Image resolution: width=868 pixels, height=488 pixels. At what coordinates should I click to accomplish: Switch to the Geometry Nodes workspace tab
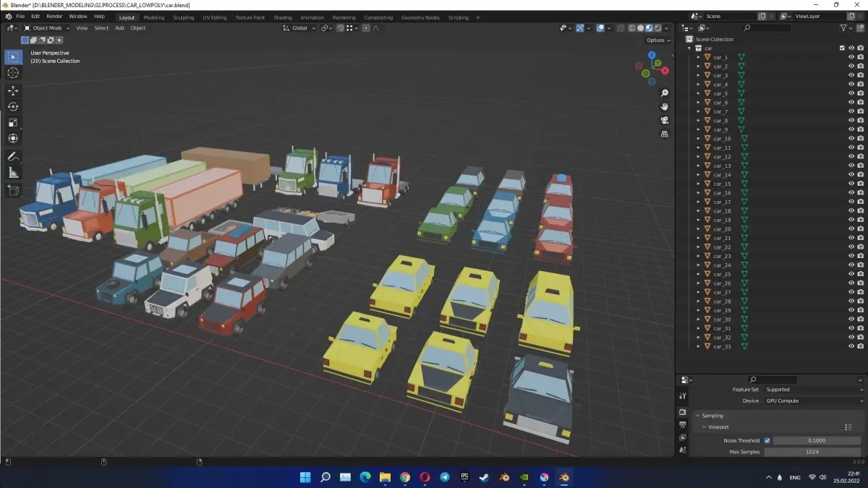[420, 17]
